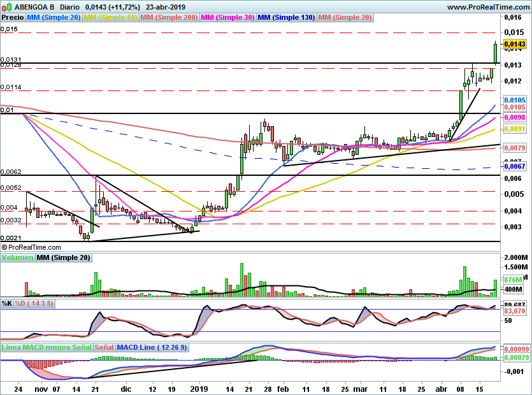Open the MACD Line (12 26 9) label
Image resolution: width=532 pixels, height=395 pixels.
pyautogui.click(x=152, y=348)
